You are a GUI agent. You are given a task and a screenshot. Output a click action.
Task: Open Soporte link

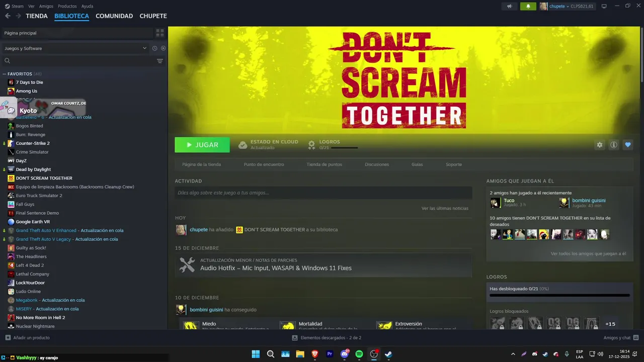click(x=453, y=164)
